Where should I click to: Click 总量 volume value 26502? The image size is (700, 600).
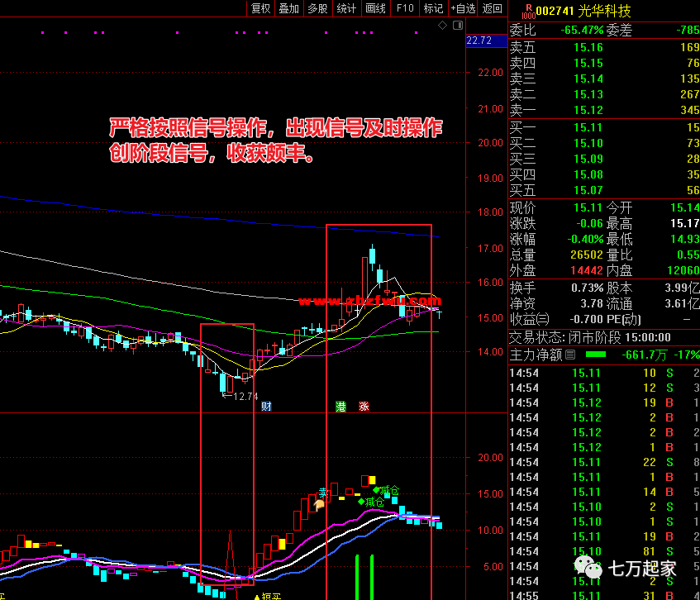(x=587, y=255)
